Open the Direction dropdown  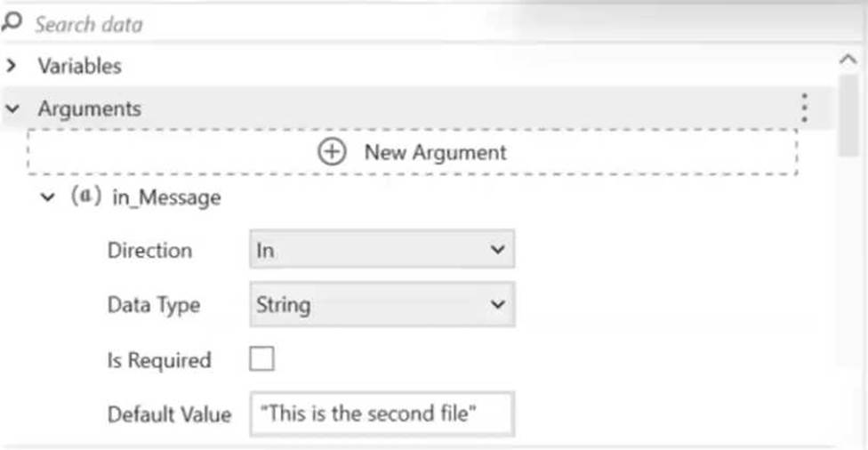382,250
